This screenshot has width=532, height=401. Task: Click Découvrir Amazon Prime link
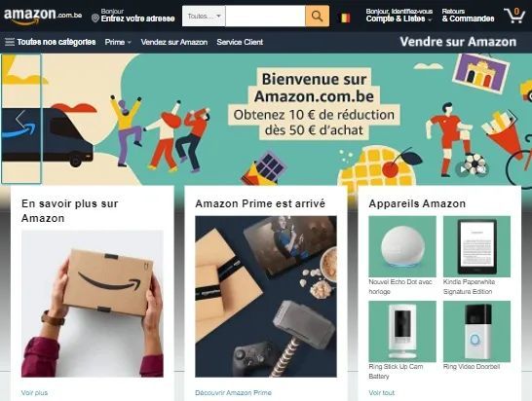[233, 392]
